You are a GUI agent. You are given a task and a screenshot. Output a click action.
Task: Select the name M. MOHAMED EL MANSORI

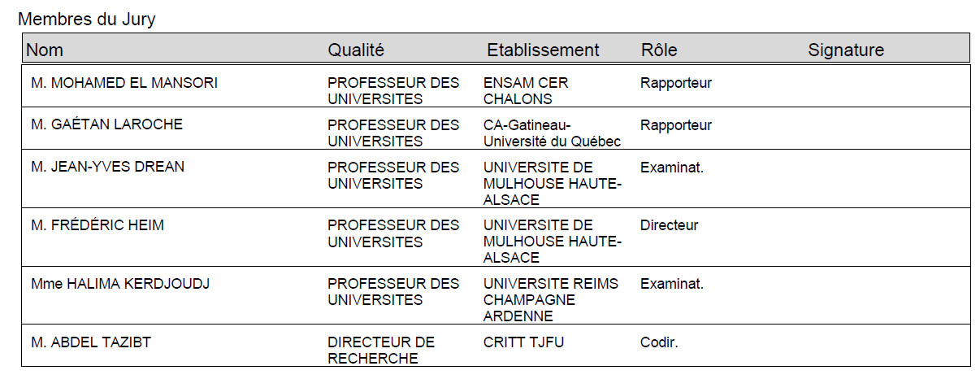point(124,83)
